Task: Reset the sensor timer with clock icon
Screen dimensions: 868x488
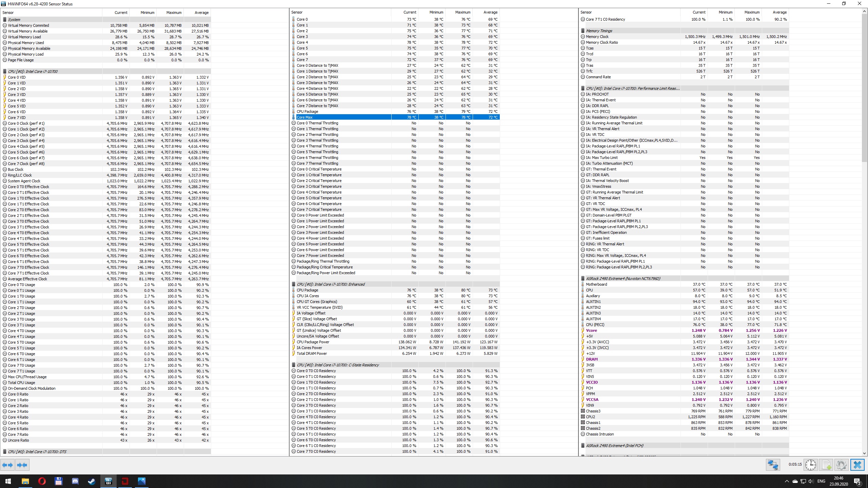Action: pyautogui.click(x=811, y=465)
